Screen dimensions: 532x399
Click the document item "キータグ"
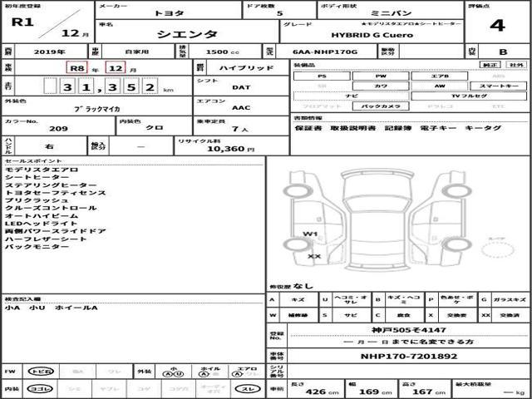[482, 128]
